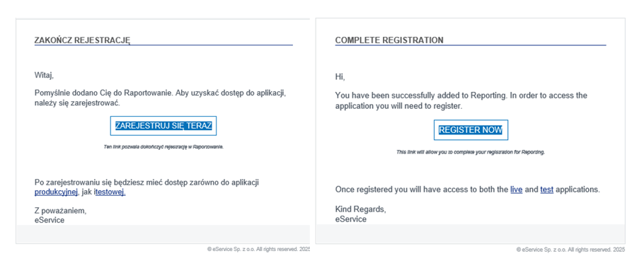Click the copyright footer under English email
This screenshot has width=644, height=273.
pyautogui.click(x=571, y=249)
